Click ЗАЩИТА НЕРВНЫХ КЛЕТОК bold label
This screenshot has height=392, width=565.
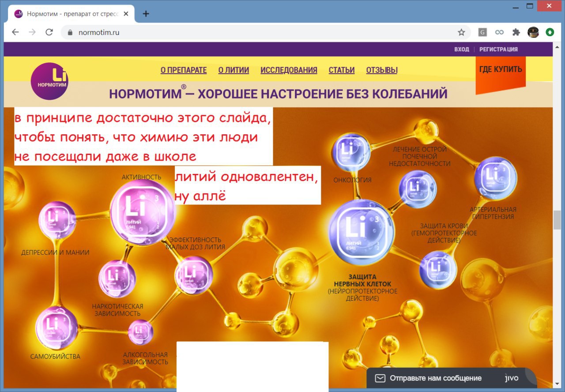(x=362, y=280)
